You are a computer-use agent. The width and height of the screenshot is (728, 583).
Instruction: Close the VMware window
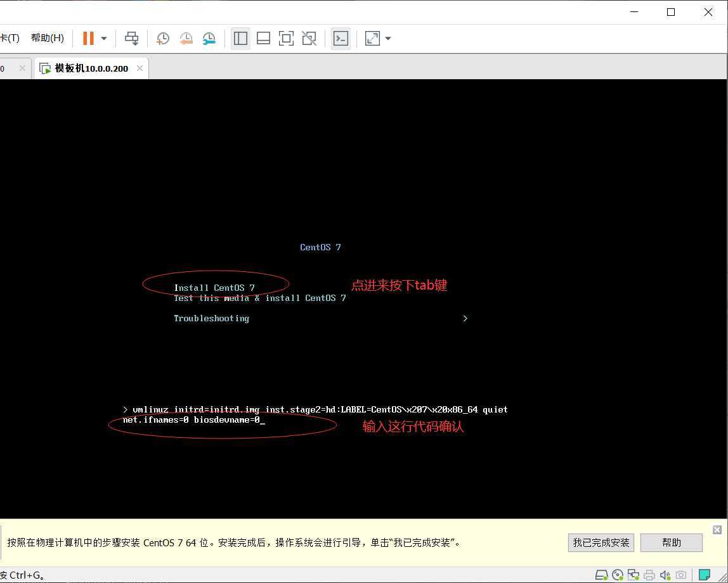pyautogui.click(x=708, y=12)
